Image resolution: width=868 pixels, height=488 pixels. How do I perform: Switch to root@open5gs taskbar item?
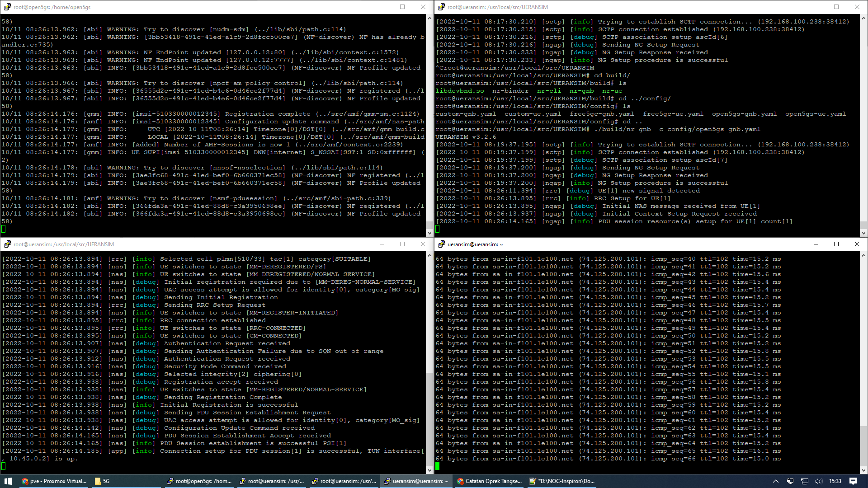click(199, 481)
